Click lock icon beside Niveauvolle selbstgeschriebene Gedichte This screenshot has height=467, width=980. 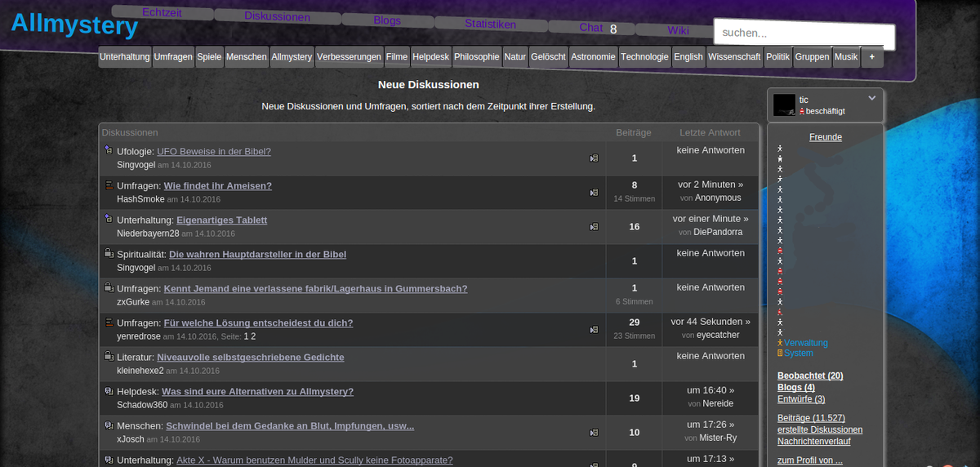pyautogui.click(x=109, y=356)
